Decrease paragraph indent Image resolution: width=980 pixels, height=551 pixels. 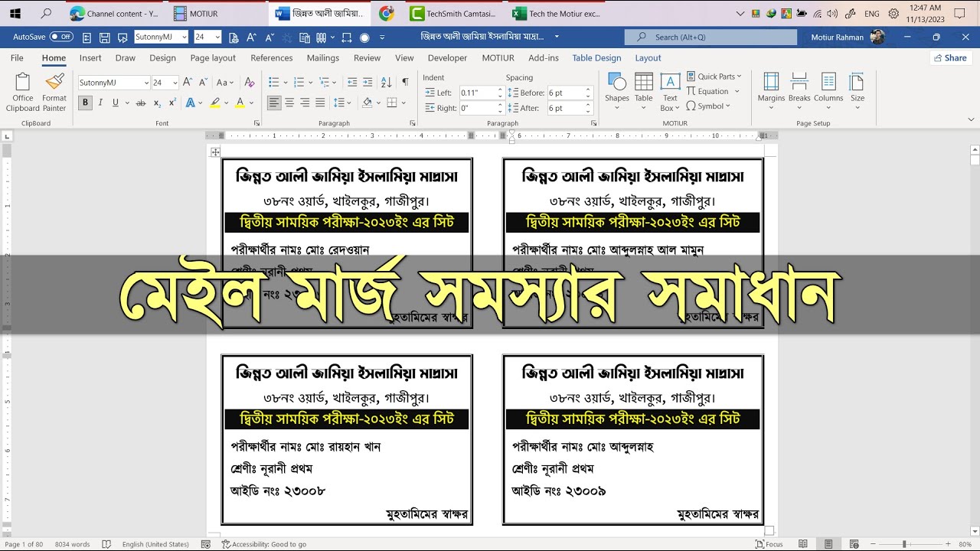(x=352, y=82)
